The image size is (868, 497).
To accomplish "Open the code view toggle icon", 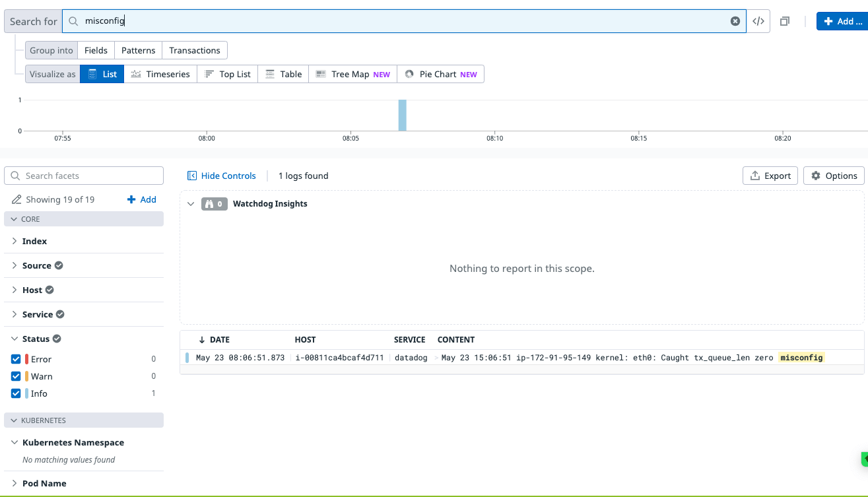I will 758,21.
